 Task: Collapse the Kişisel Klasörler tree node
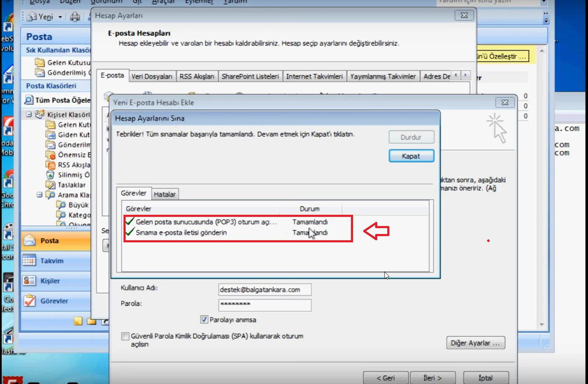(x=29, y=114)
